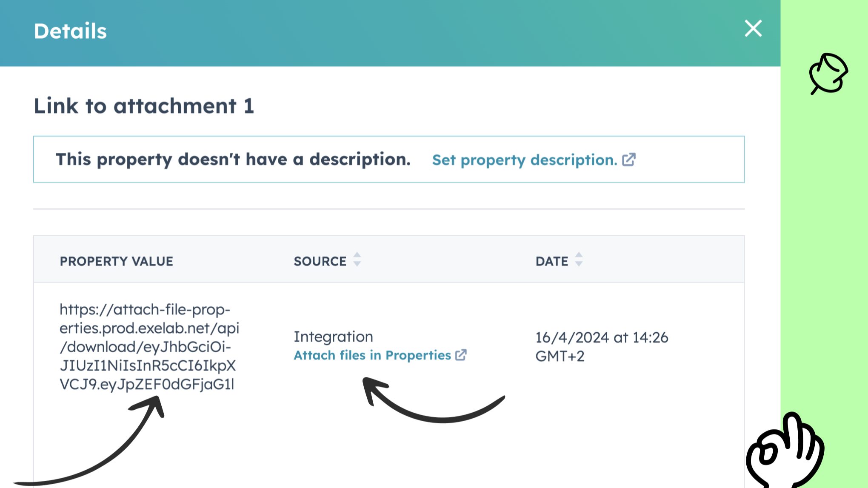Sort ascending by Source column arrow
Viewport: 868px width, 488px height.
tap(357, 255)
